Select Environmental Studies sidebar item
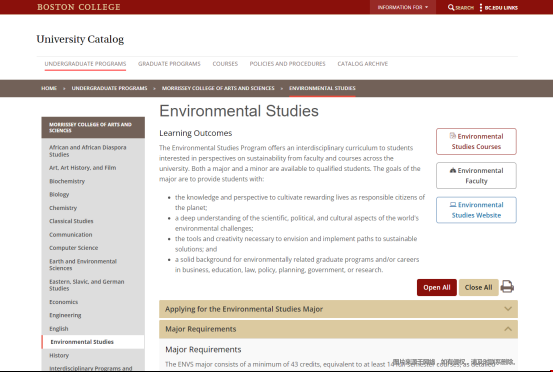 (x=93, y=342)
